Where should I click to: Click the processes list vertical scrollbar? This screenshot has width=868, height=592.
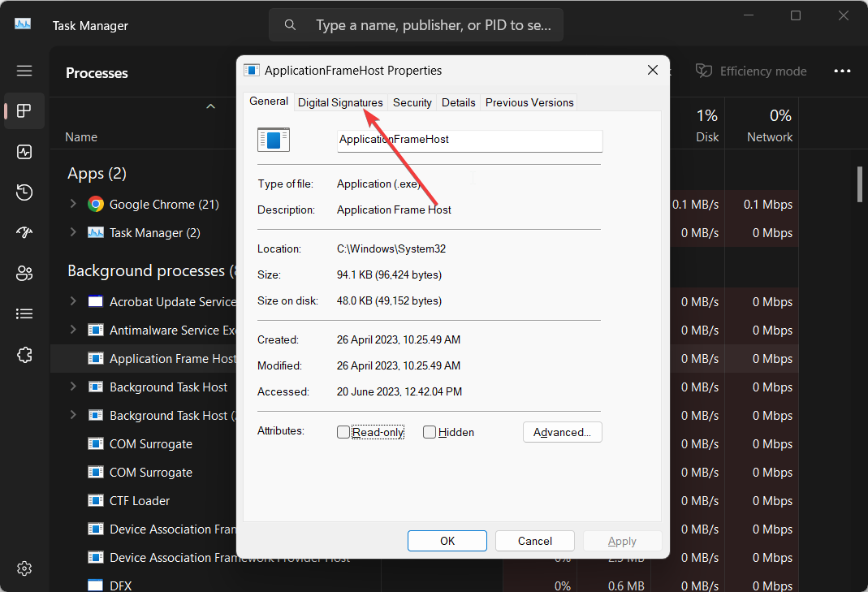click(x=860, y=184)
